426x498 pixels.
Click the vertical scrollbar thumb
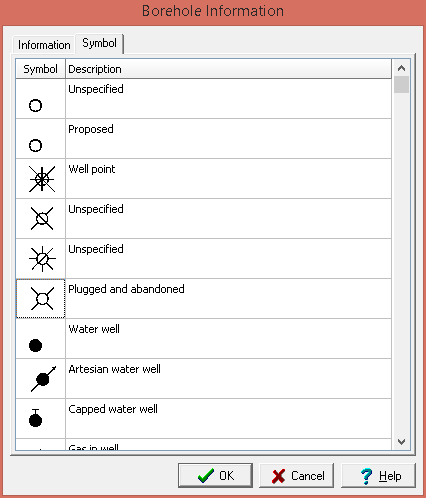pyautogui.click(x=401, y=85)
